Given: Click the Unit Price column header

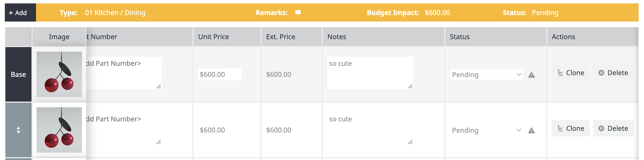Looking at the screenshot, I should point(213,37).
